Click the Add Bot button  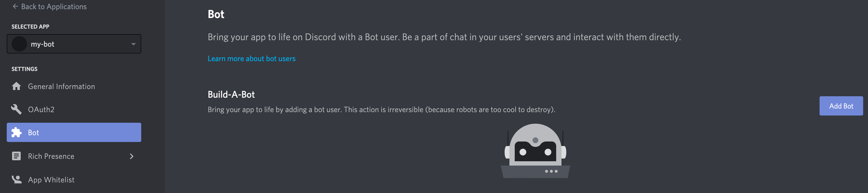pos(841,106)
